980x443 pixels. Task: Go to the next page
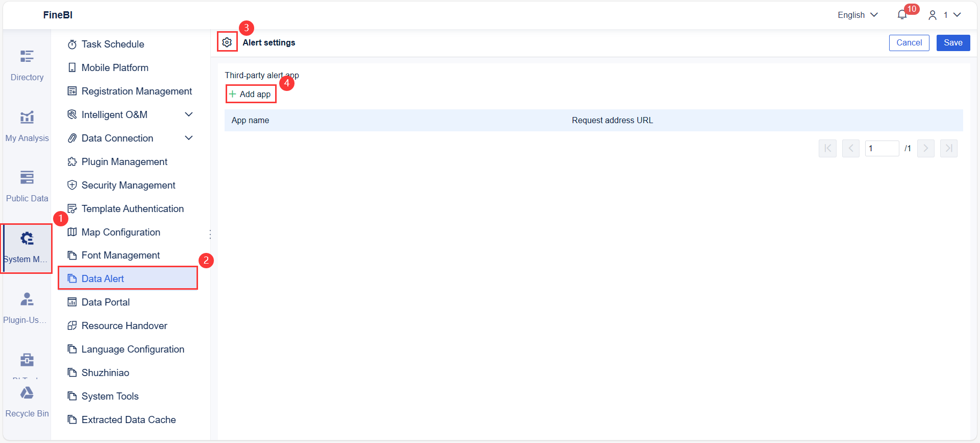(926, 148)
